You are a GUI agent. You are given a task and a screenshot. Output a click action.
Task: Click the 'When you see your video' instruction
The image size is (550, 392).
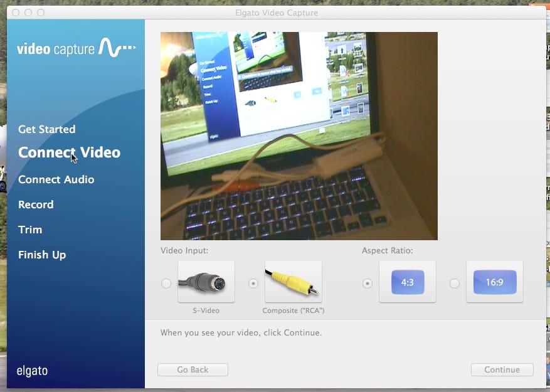tap(241, 332)
